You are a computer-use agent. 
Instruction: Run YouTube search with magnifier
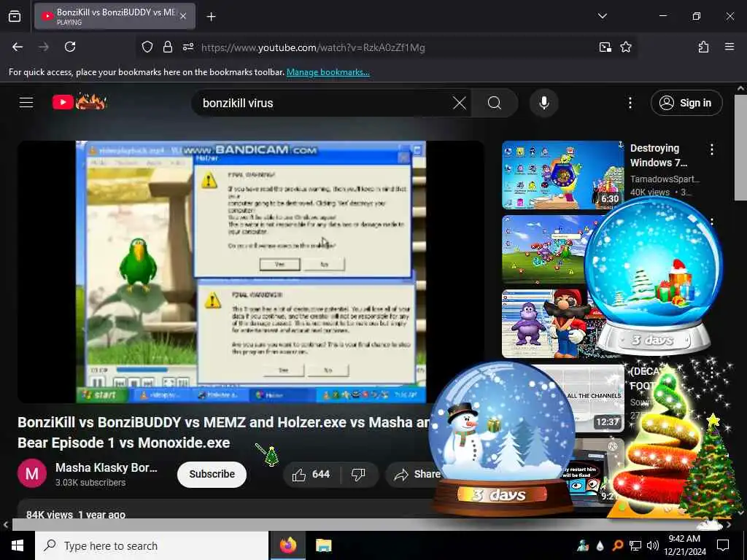tap(495, 103)
